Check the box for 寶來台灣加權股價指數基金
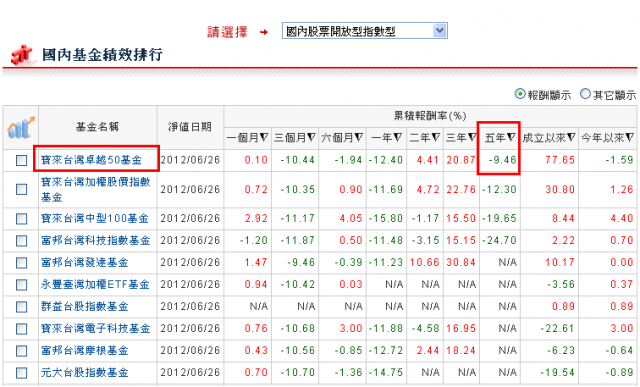The width and height of the screenshot is (640, 387). point(21,189)
